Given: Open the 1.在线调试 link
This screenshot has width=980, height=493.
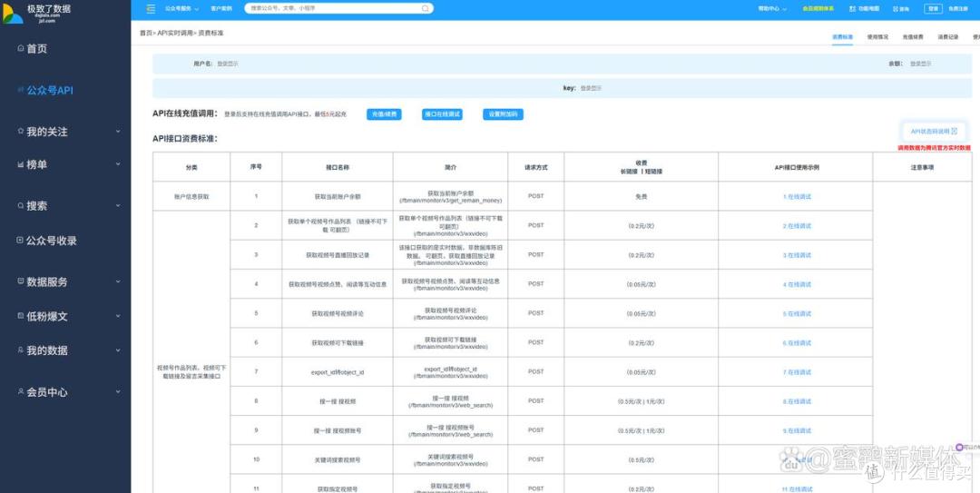Looking at the screenshot, I should pos(797,196).
